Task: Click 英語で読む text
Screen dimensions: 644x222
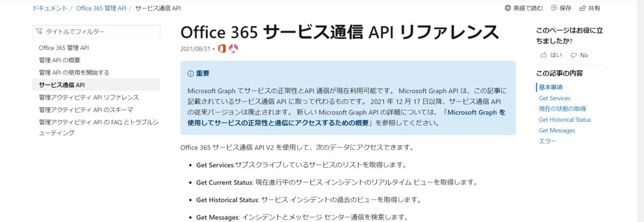Action: [528, 8]
